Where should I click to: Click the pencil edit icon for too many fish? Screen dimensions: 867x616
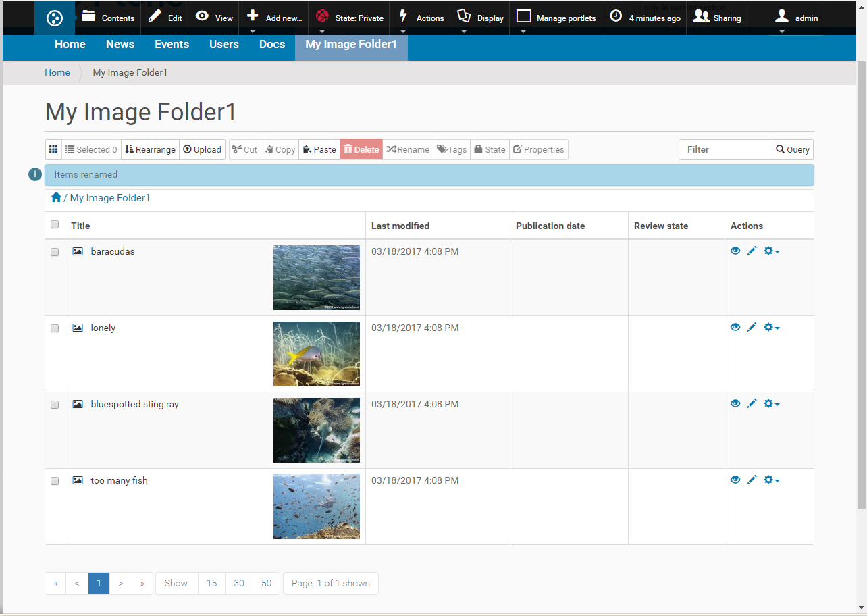point(752,480)
